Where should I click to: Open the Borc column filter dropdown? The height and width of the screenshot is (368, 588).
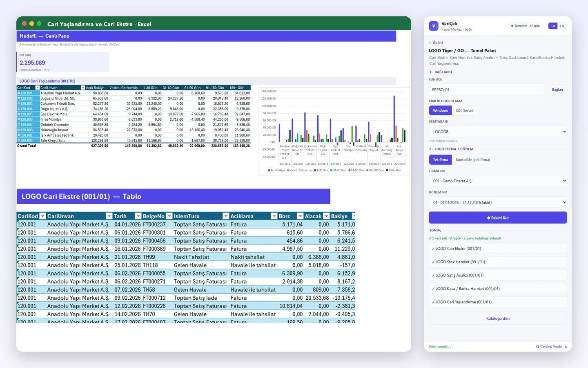[300, 216]
